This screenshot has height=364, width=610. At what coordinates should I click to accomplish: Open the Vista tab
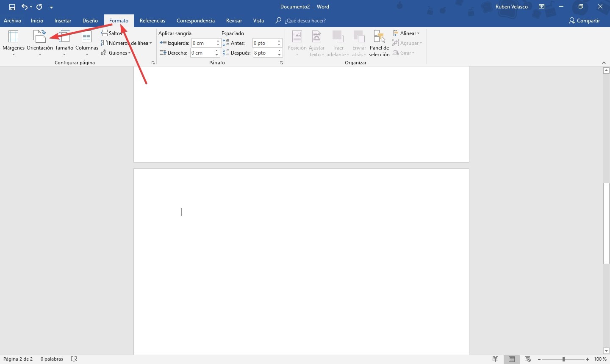pos(258,20)
